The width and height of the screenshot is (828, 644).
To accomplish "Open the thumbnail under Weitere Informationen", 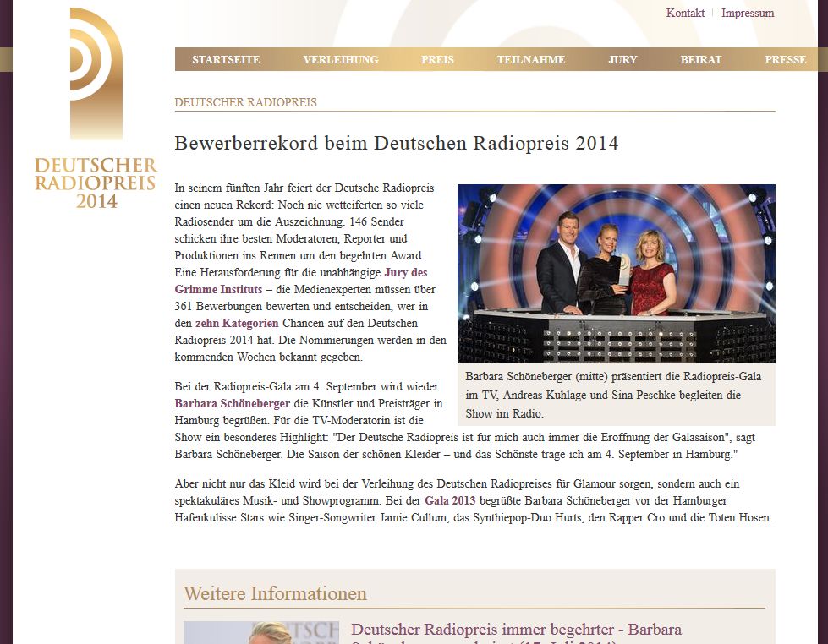I will coord(260,633).
